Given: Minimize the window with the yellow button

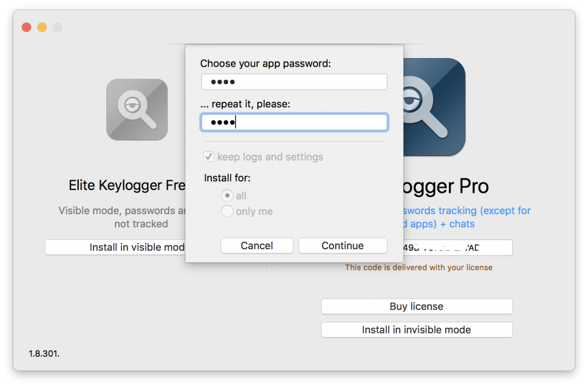Looking at the screenshot, I should (x=42, y=28).
